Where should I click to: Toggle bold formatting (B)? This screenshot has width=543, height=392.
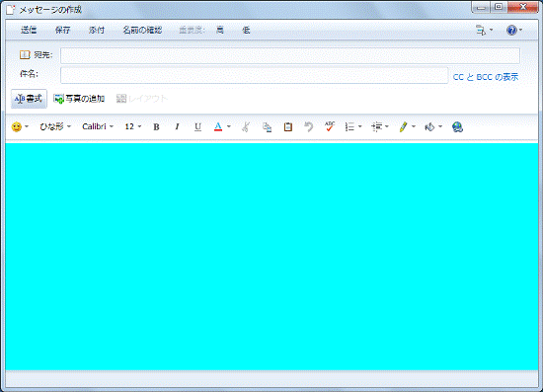click(x=156, y=127)
